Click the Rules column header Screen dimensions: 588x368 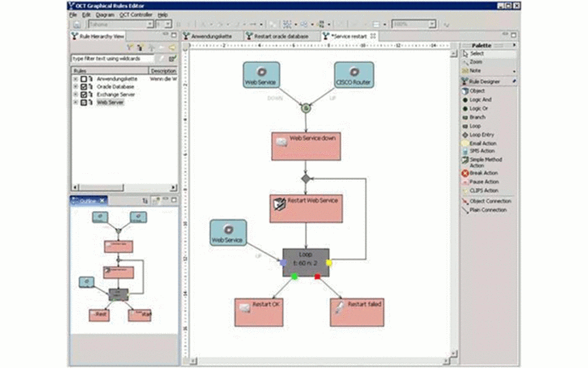click(x=110, y=71)
